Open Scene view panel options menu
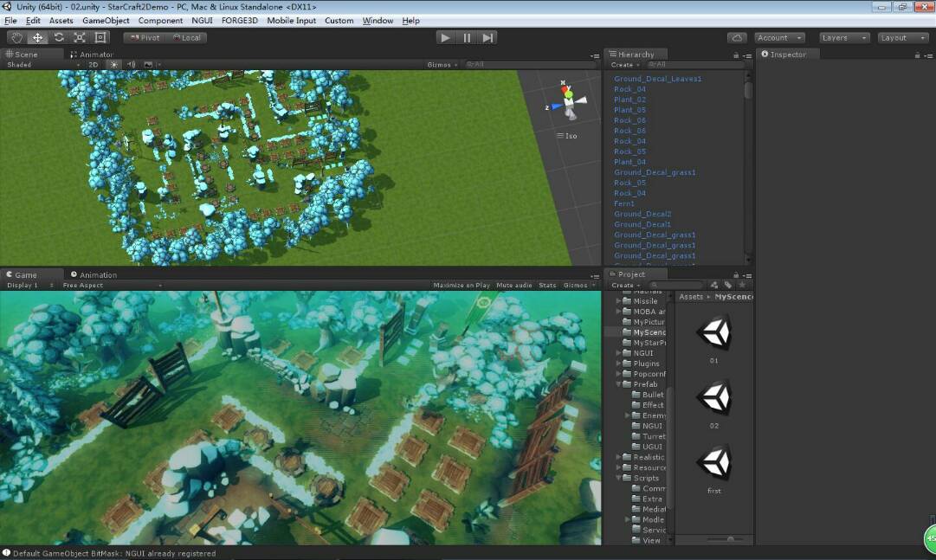This screenshot has width=936, height=560. click(595, 55)
